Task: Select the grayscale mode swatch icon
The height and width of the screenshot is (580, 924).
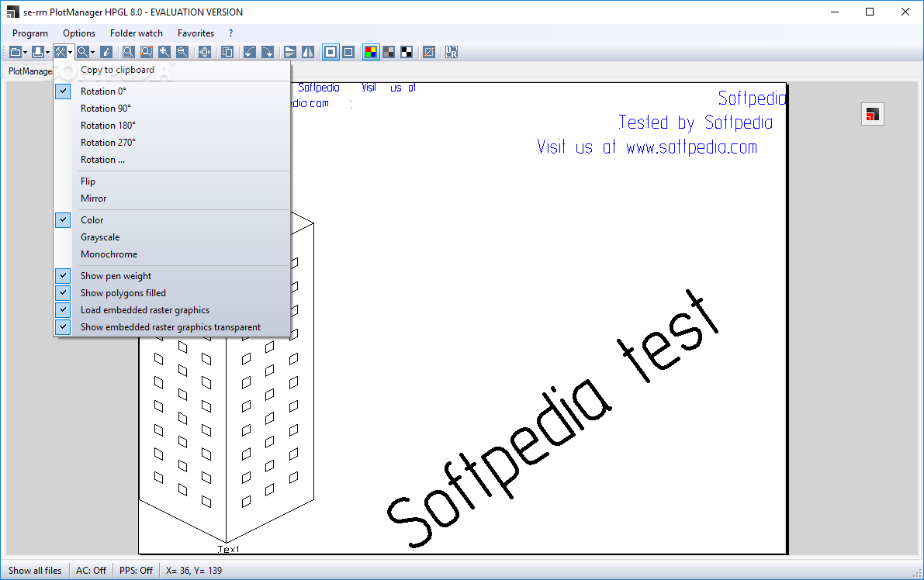Action: [x=389, y=53]
